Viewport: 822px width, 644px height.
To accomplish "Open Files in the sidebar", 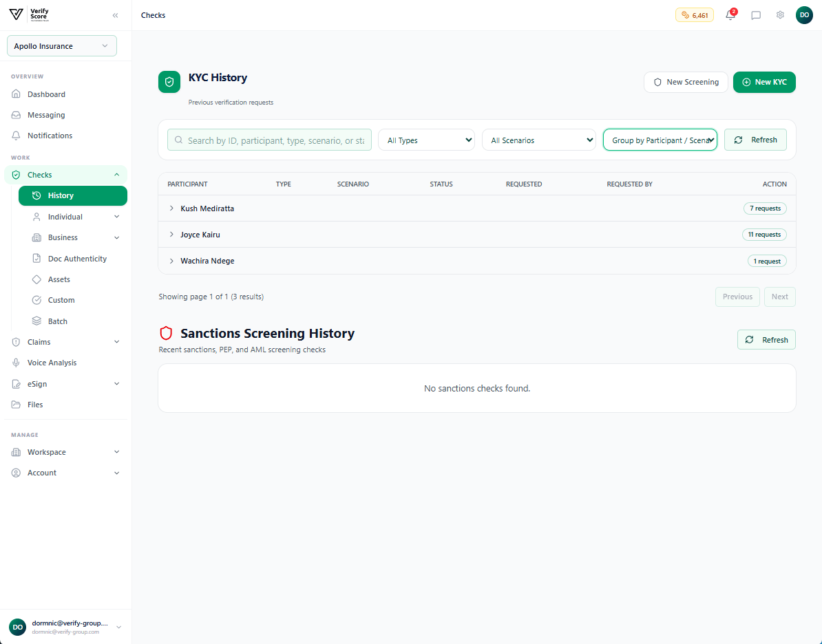I will click(x=65, y=405).
